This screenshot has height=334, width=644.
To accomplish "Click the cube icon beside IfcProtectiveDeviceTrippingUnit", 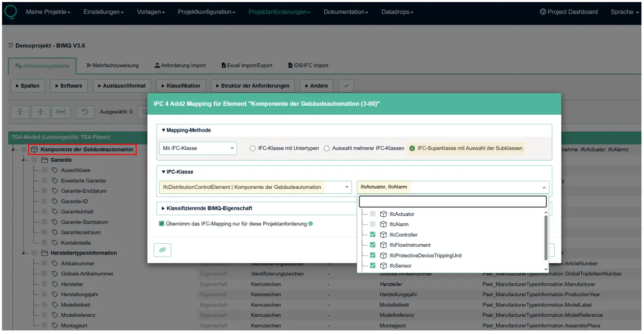I will [x=383, y=255].
